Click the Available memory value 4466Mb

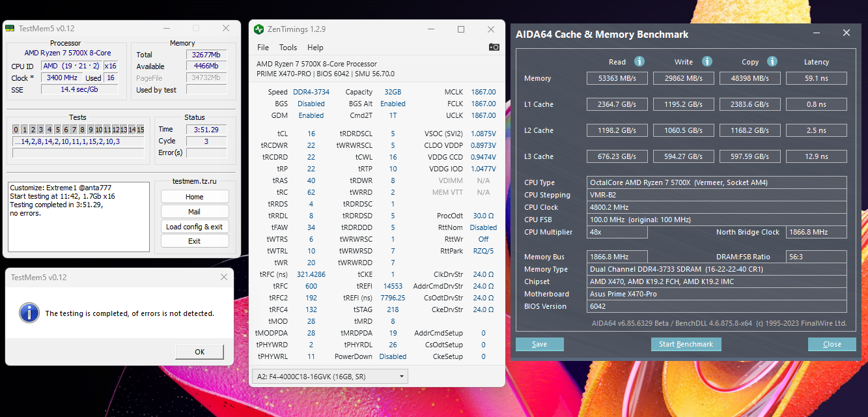point(206,66)
